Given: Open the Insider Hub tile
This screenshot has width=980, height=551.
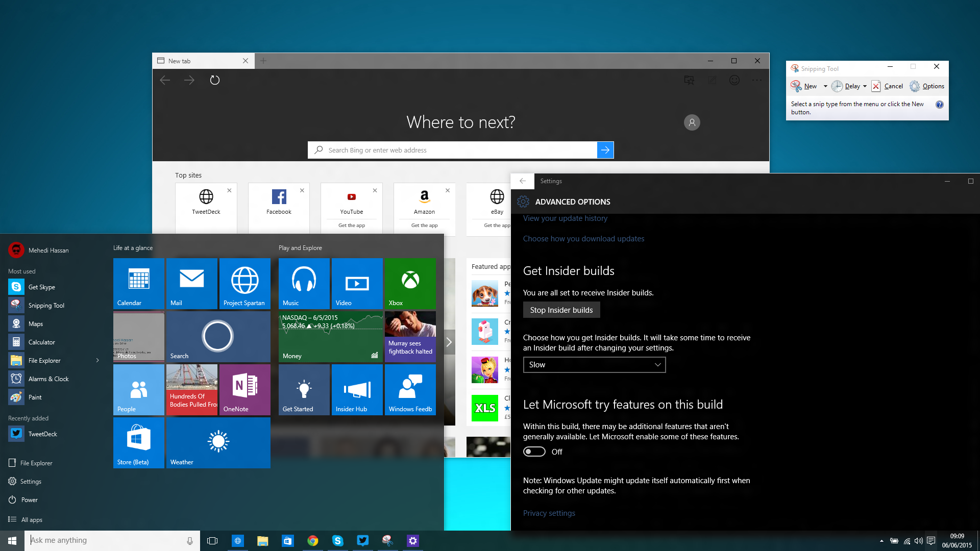Looking at the screenshot, I should pyautogui.click(x=357, y=390).
